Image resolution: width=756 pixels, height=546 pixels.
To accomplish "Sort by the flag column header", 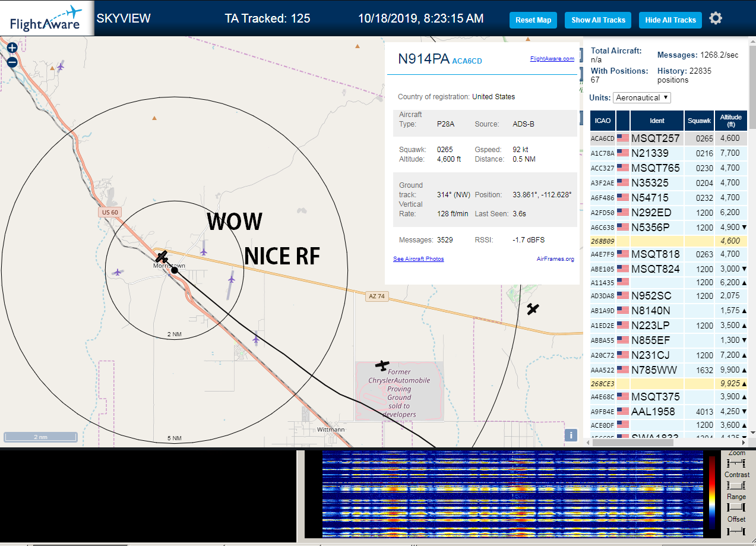I will click(x=623, y=121).
